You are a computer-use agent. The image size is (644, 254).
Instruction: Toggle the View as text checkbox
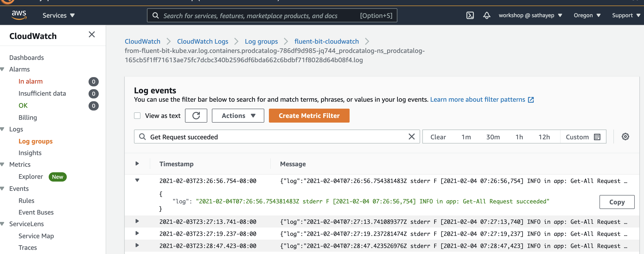point(137,116)
